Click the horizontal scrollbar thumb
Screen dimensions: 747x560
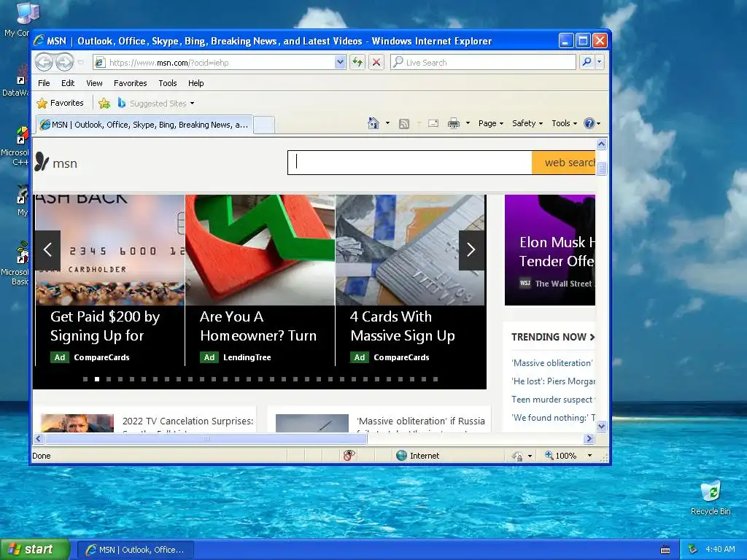[206, 438]
